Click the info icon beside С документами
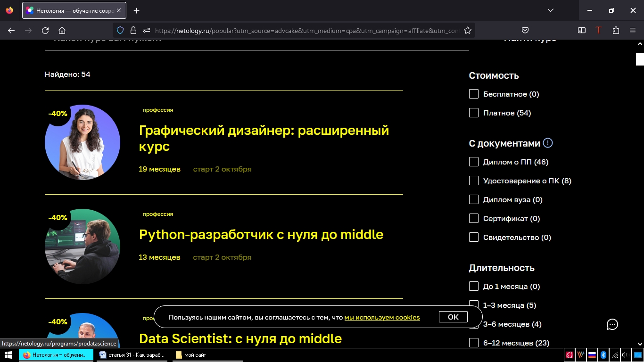The image size is (644, 362). (x=548, y=143)
